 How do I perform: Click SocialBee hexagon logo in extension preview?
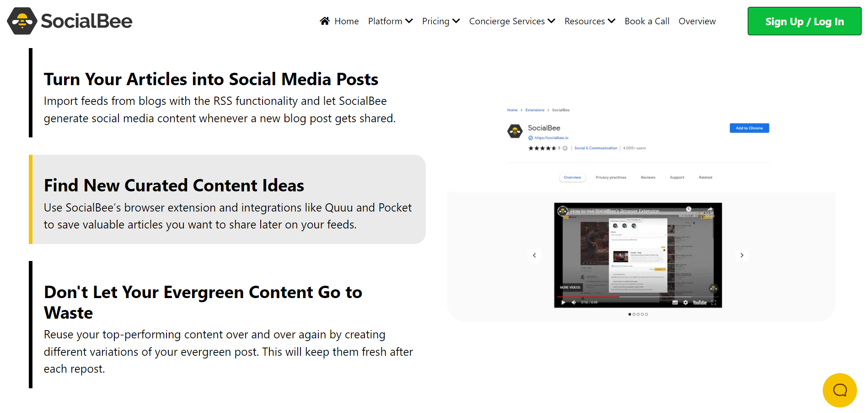[x=515, y=131]
